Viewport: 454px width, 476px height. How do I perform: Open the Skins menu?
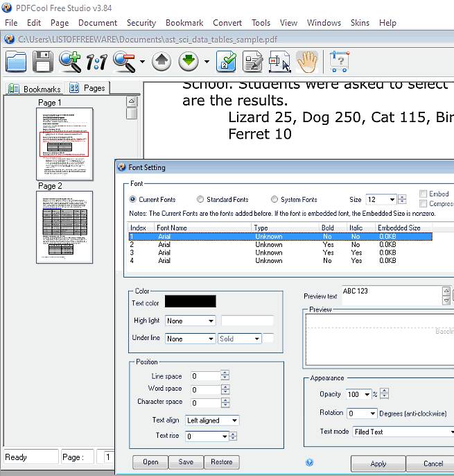pos(360,23)
